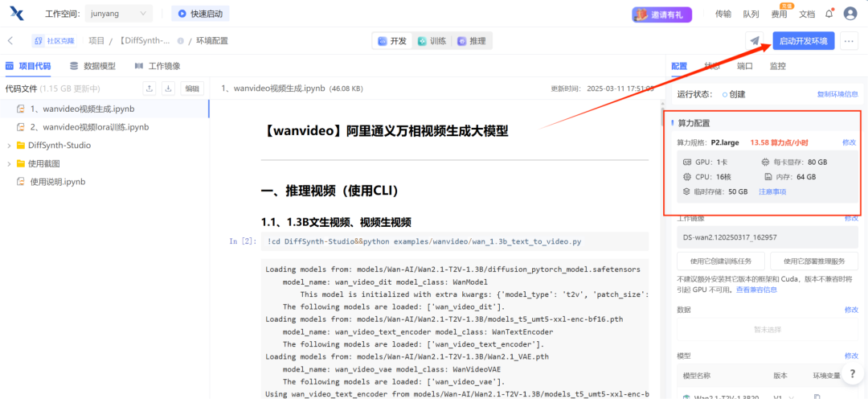Click the 社区克隆 community clone tag

coord(56,40)
